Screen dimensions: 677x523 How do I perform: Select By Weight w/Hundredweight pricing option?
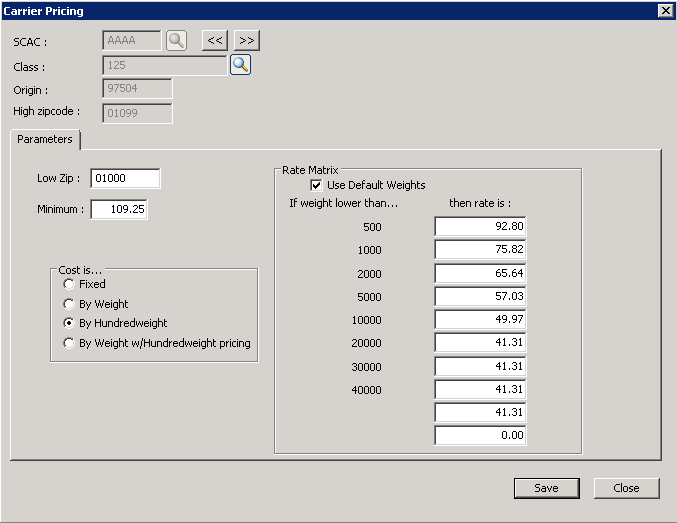(69, 343)
